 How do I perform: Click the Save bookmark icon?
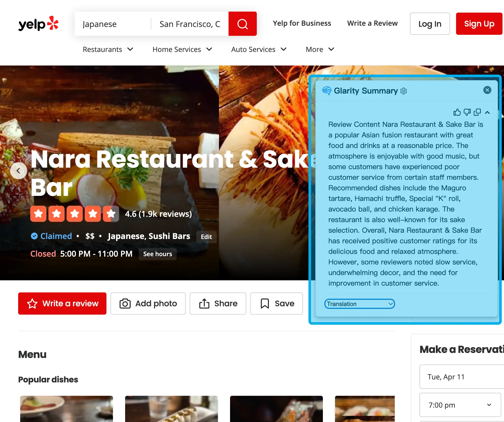(265, 304)
